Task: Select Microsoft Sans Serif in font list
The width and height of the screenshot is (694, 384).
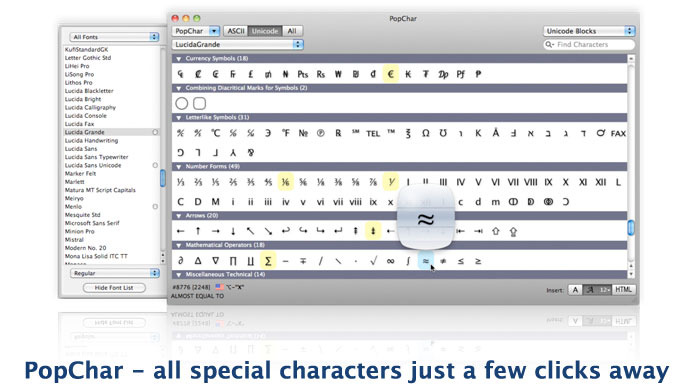Action: (x=92, y=223)
